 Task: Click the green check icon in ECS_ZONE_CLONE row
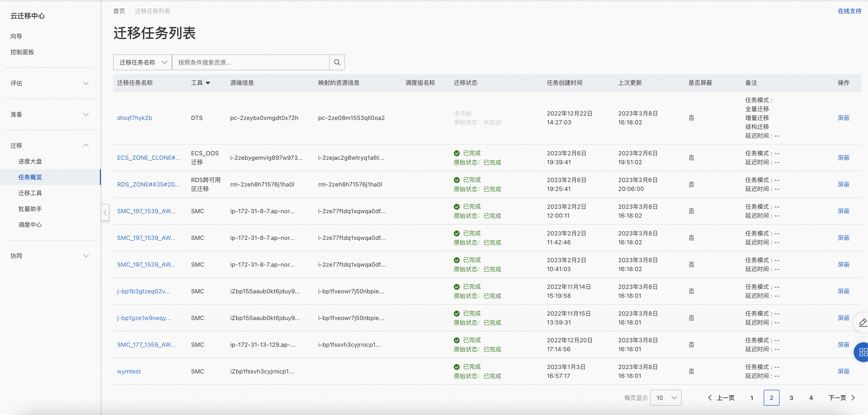456,153
